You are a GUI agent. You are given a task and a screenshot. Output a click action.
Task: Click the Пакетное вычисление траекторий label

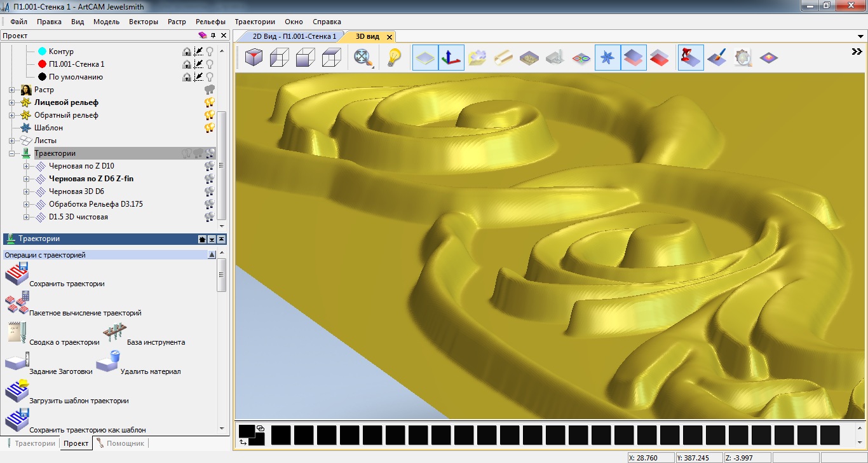(x=85, y=313)
